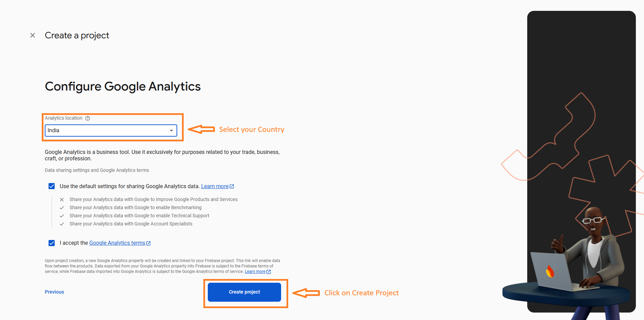Click checkmark beside enable Technical Support
644x320 pixels.
62,216
